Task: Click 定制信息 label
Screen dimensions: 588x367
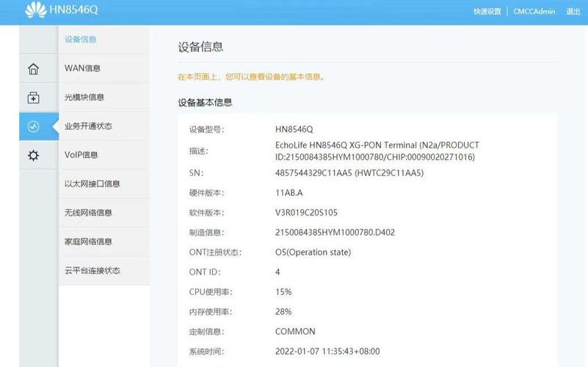Action: 206,332
